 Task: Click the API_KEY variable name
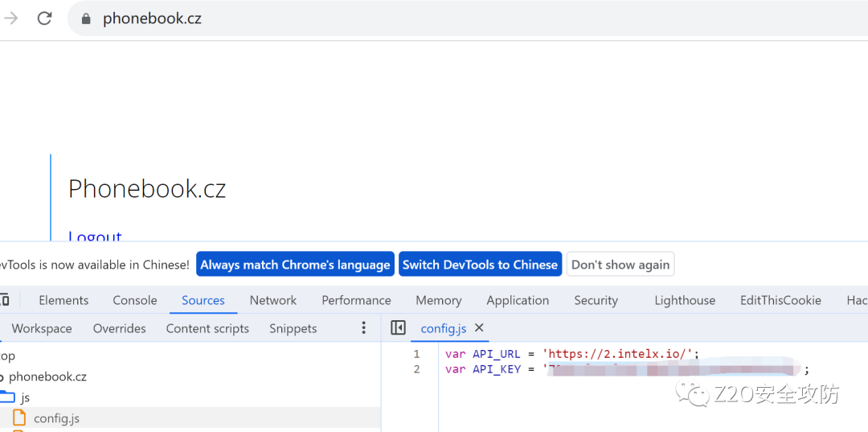[x=497, y=369]
